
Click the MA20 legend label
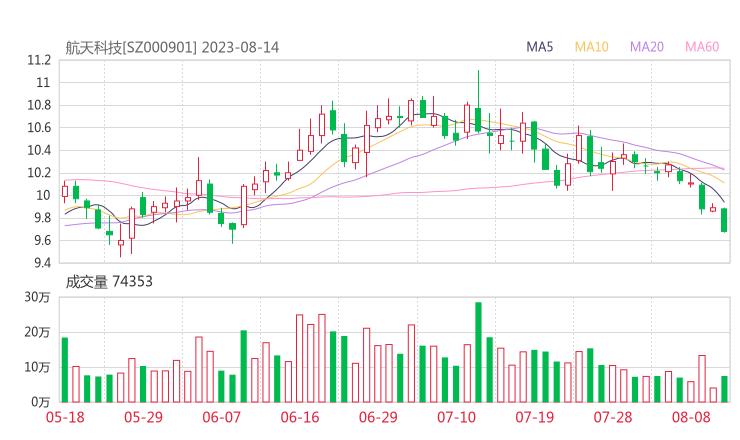click(647, 47)
